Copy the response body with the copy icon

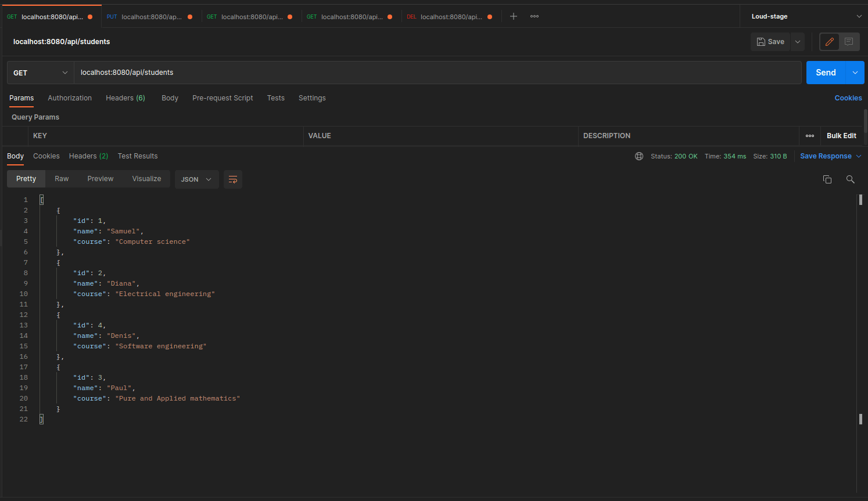(827, 179)
